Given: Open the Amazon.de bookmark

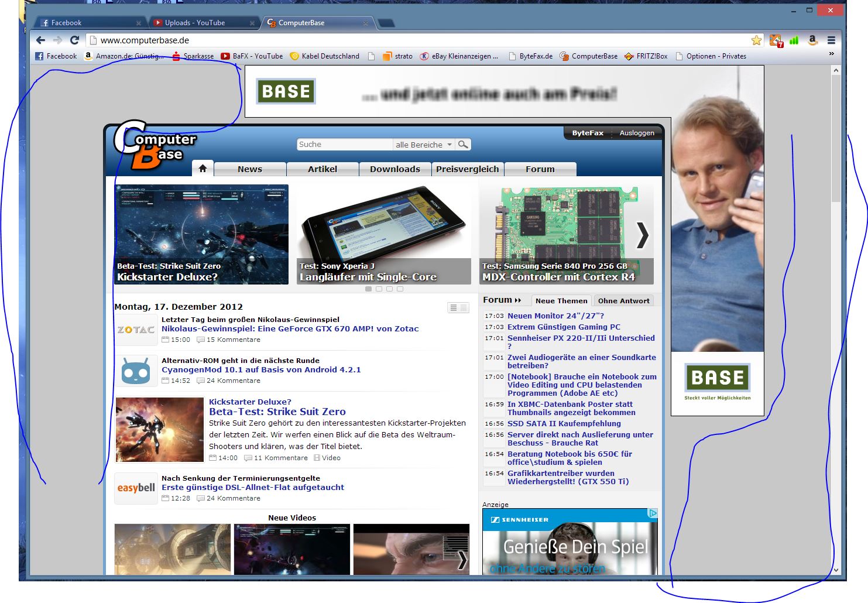Looking at the screenshot, I should [124, 56].
